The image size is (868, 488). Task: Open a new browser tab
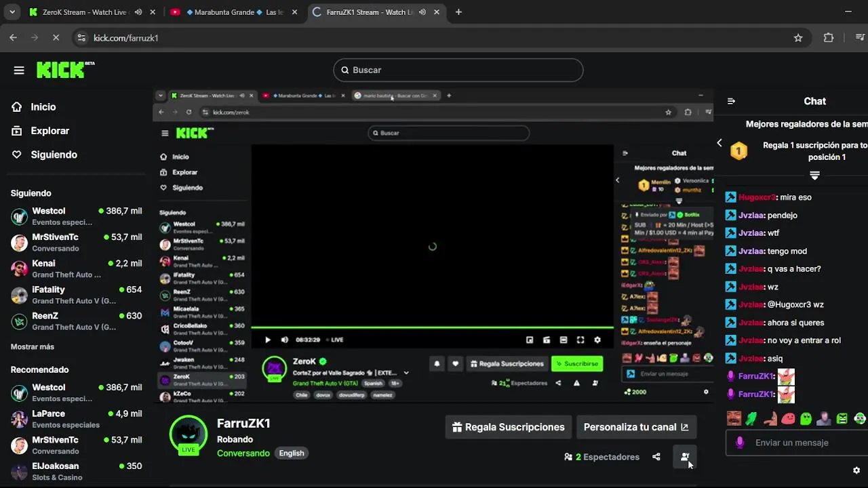(x=458, y=12)
